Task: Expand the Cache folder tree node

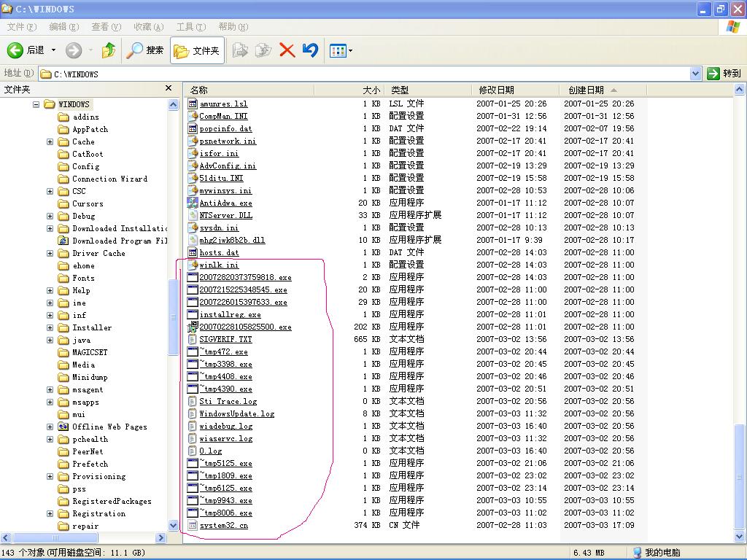Action: pos(50,141)
